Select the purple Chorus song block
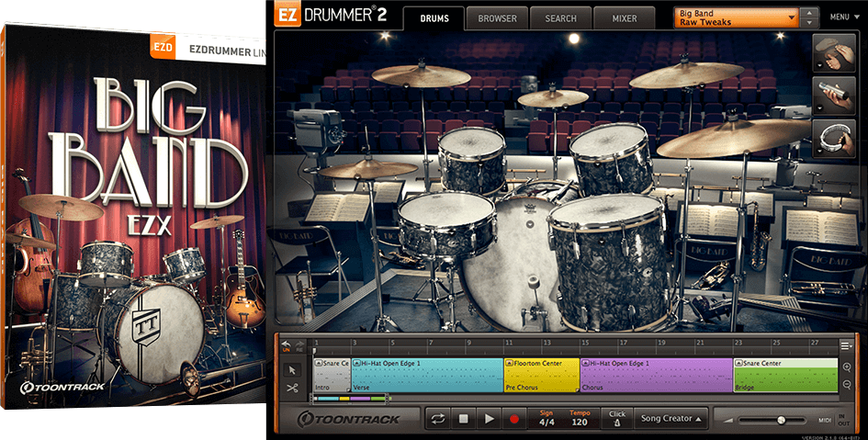The width and height of the screenshot is (868, 440). pyautogui.click(x=656, y=376)
